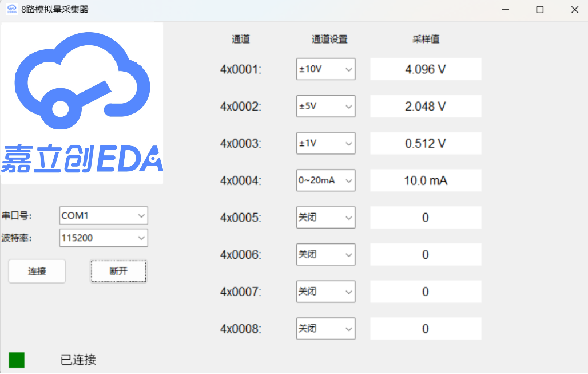
Task: Click the 通道 column header
Action: pos(241,39)
